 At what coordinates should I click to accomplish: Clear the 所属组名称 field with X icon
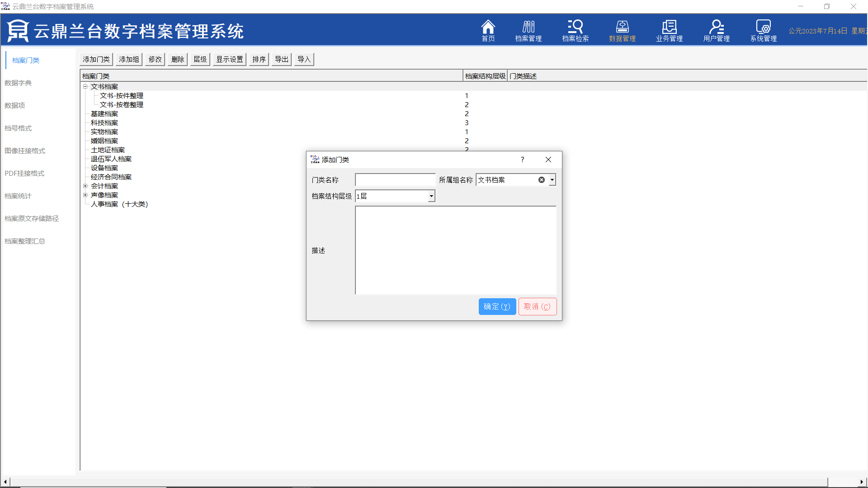(x=541, y=180)
